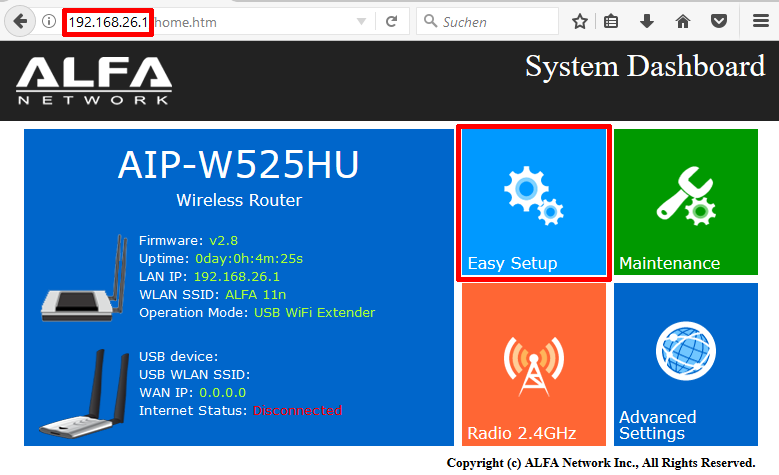Click the 'Wireless Router' subtitle
The height and width of the screenshot is (475, 779).
click(x=239, y=200)
